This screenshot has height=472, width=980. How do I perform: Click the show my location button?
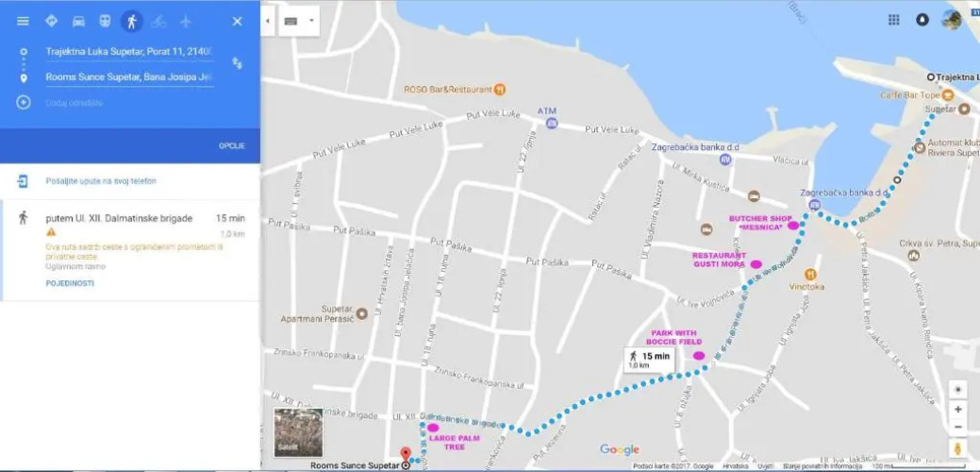[957, 390]
